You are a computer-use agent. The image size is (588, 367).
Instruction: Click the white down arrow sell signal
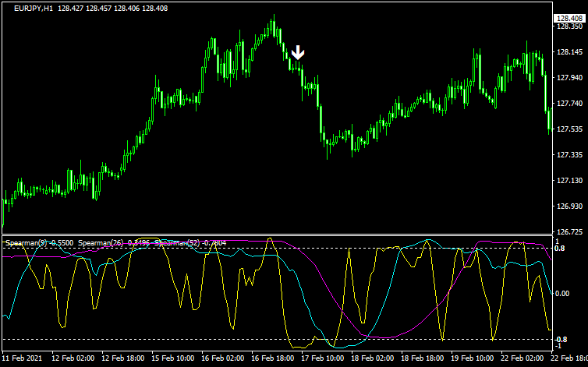click(x=298, y=53)
